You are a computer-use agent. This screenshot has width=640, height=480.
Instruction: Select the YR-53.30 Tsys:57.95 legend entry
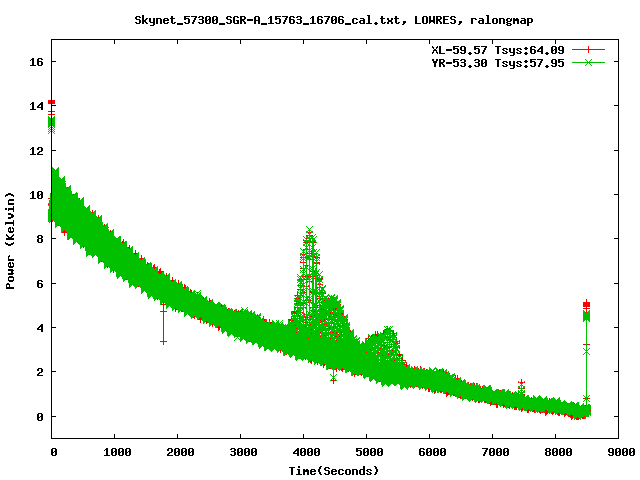click(498, 63)
